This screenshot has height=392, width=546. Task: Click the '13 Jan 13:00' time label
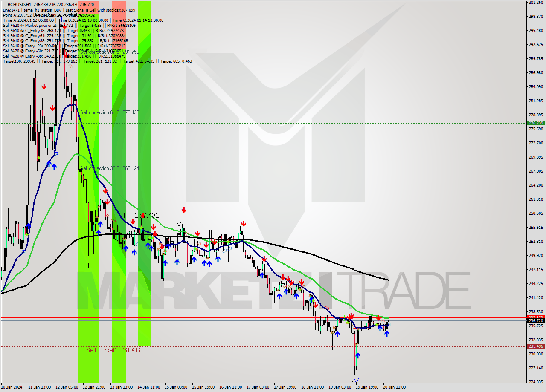[121, 387]
